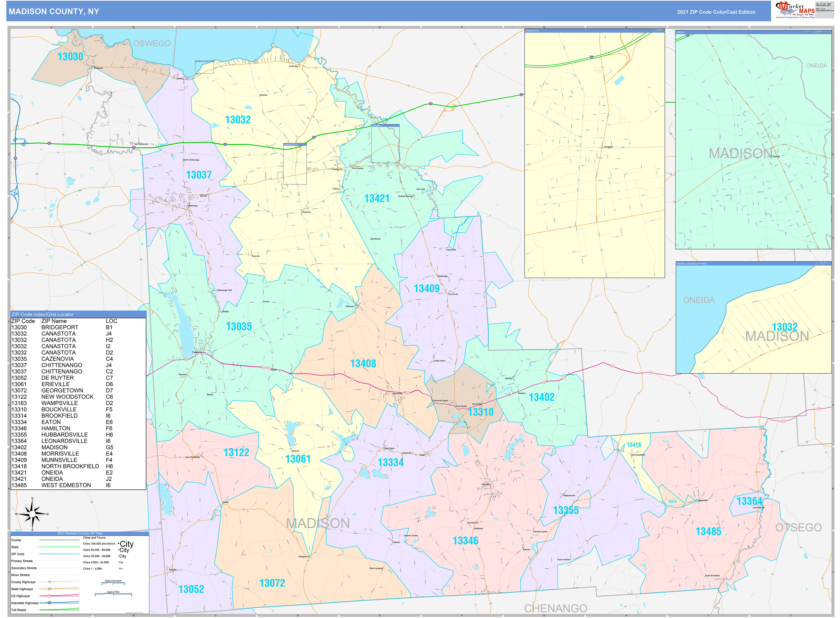This screenshot has height=618, width=840.
Task: Click the Scale in Kilometers bar
Action: point(113,583)
